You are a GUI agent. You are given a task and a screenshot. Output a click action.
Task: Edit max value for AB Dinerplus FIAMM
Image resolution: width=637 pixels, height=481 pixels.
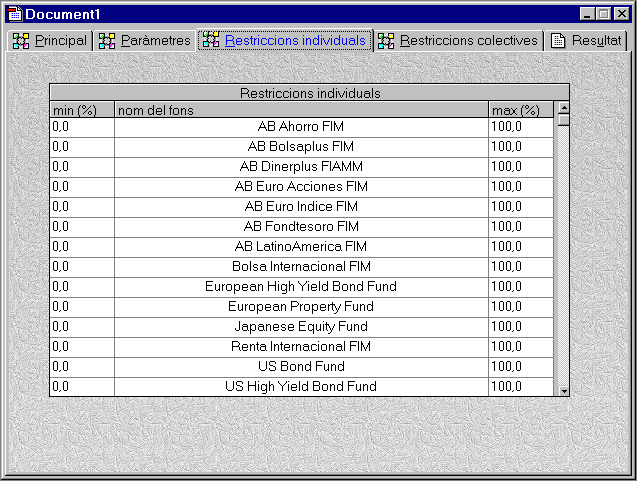click(x=521, y=167)
